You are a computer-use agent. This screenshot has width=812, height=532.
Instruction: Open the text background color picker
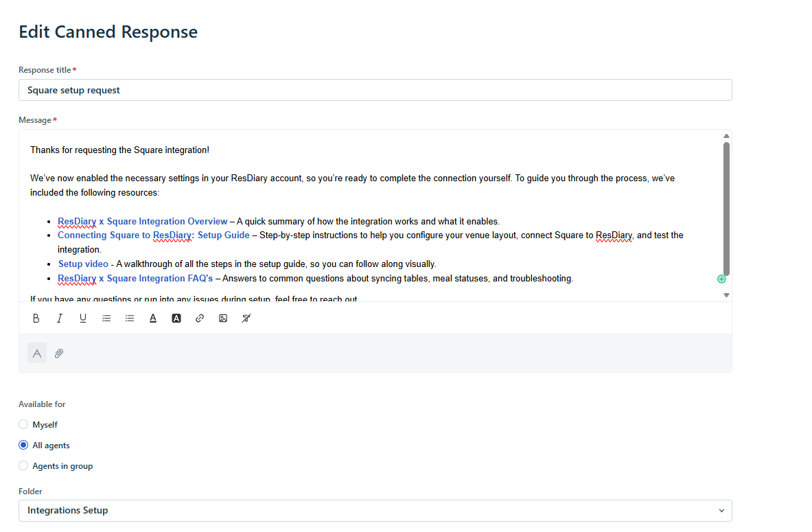pos(176,318)
